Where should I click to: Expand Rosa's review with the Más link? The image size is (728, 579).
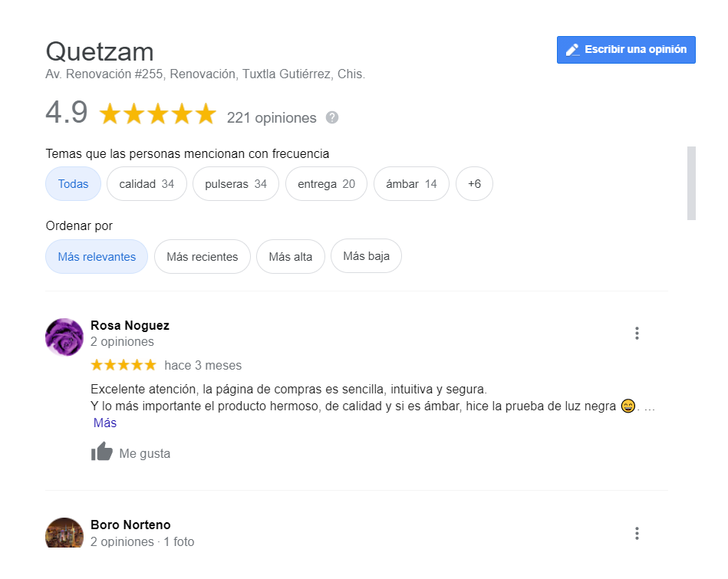click(105, 423)
